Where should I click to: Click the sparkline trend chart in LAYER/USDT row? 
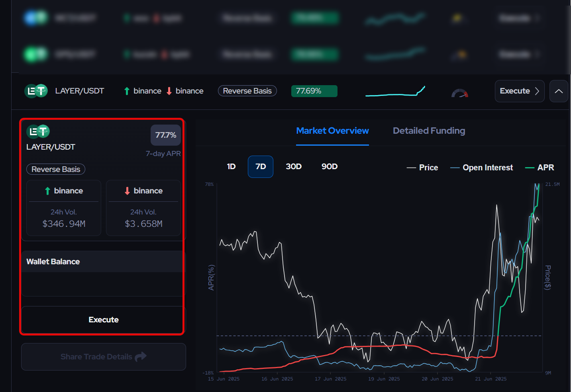pos(395,91)
